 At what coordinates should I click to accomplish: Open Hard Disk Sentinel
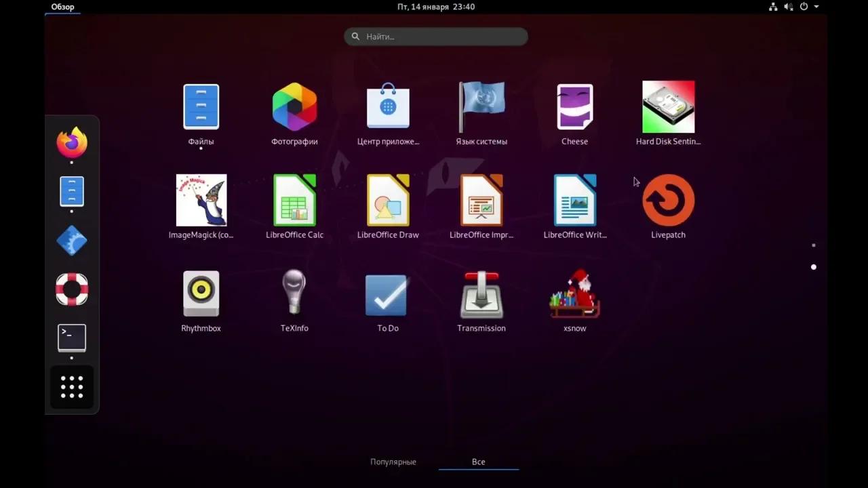tap(668, 106)
